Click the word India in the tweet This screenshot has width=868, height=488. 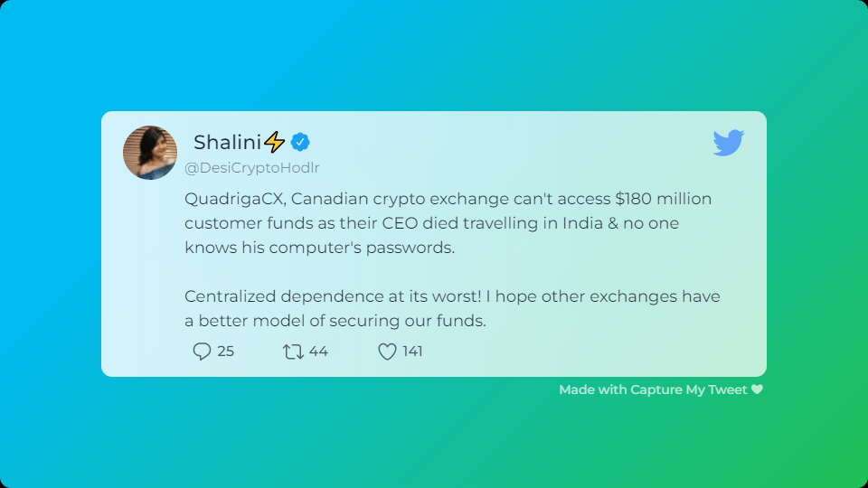(583, 223)
